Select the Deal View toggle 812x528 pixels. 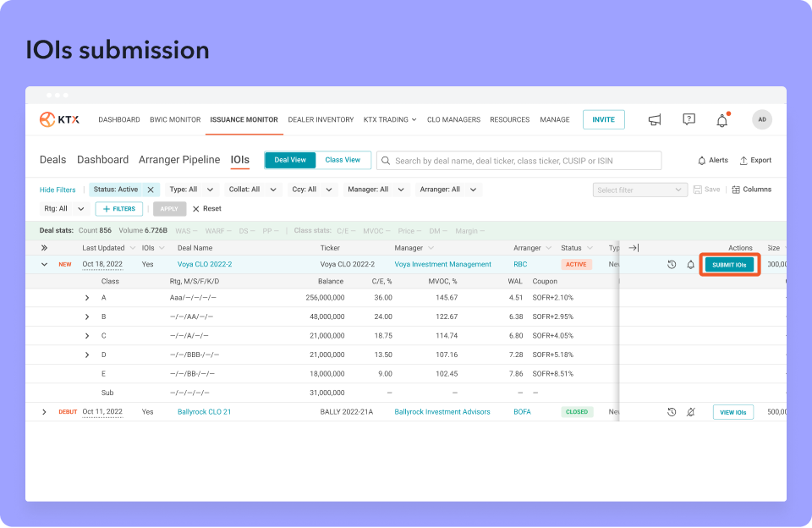click(x=290, y=160)
